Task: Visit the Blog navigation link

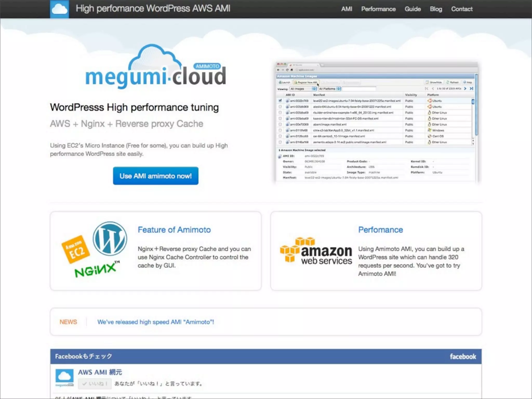Action: point(436,9)
